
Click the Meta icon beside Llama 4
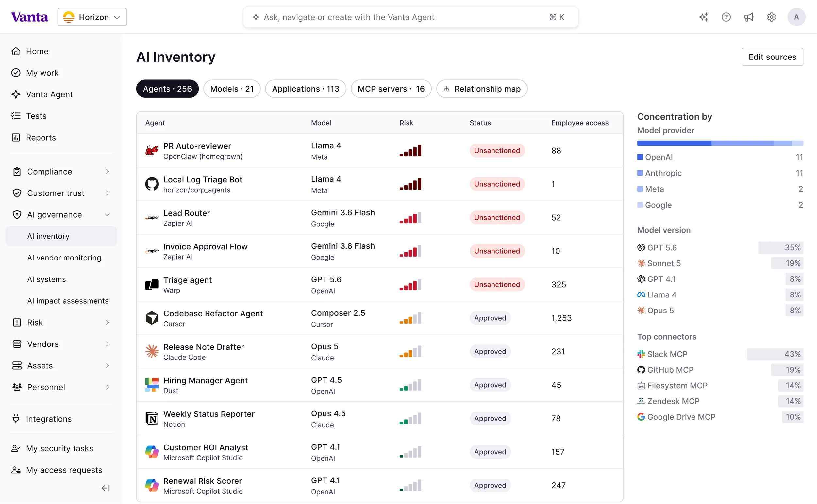(641, 295)
